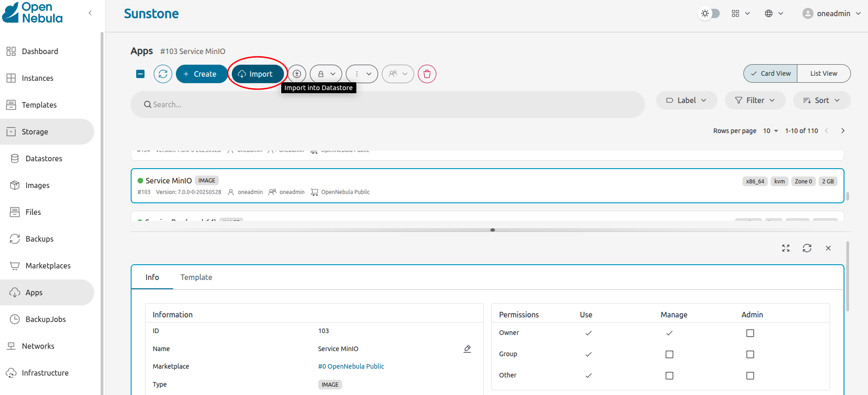Enable Owner Admin permission checkbox
The image size is (868, 395).
click(x=750, y=333)
